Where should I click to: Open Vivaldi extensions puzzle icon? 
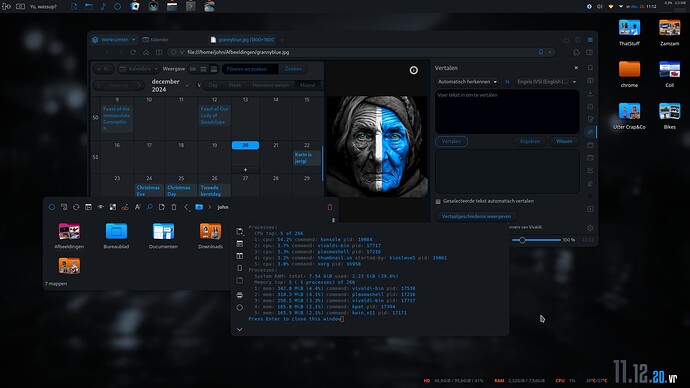[x=576, y=52]
